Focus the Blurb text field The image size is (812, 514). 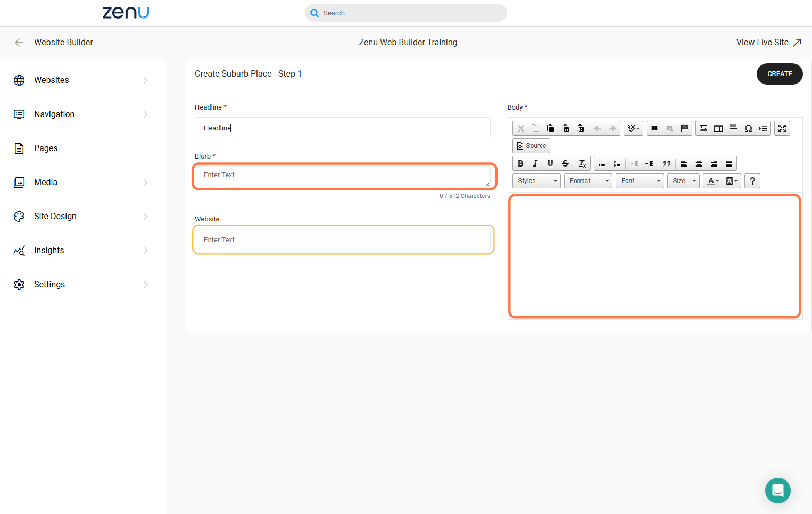tap(343, 177)
